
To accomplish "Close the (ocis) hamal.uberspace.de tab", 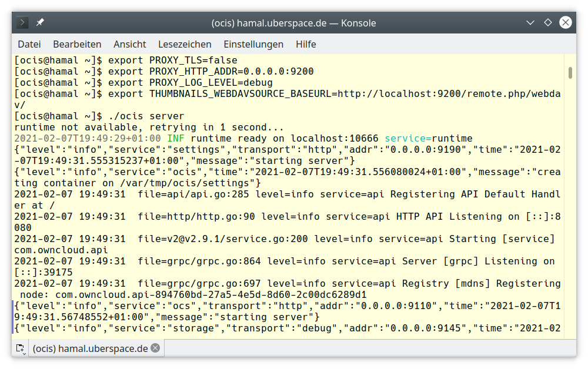I will (155, 348).
